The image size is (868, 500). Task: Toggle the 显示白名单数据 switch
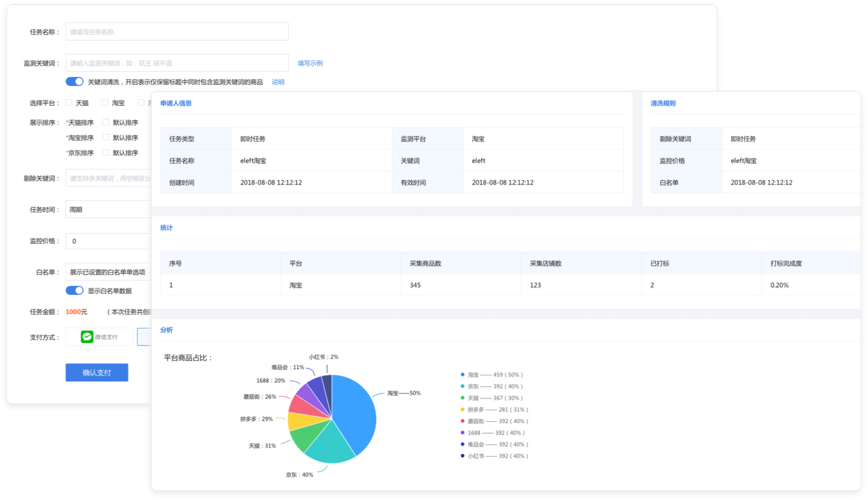pyautogui.click(x=74, y=290)
